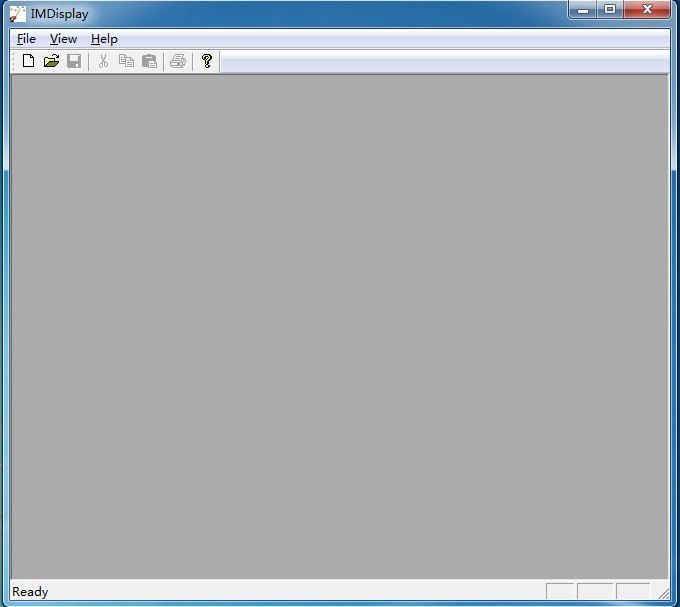This screenshot has height=607, width=680.
Task: Minimize the IMDisplay window
Action: point(583,10)
